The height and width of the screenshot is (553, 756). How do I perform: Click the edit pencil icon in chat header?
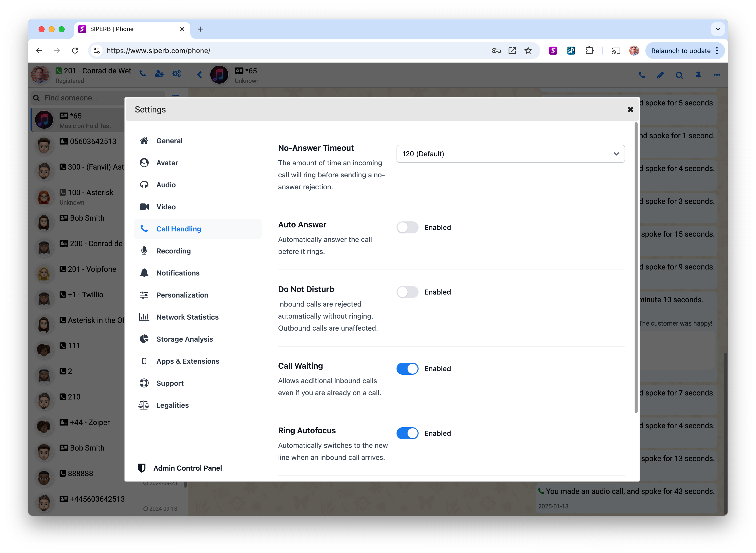660,75
